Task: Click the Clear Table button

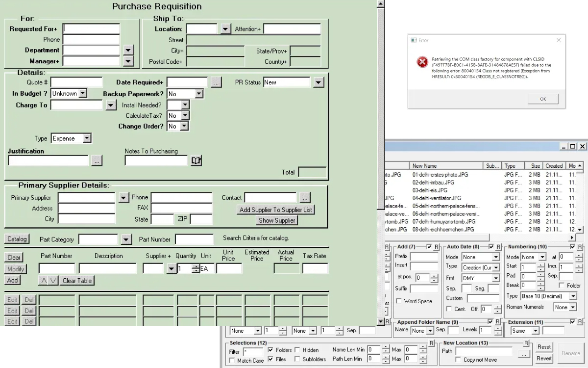Action: 77,281
